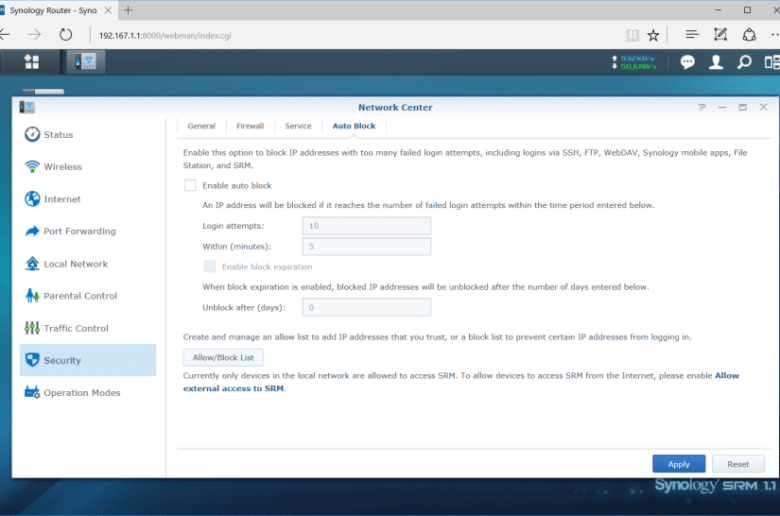This screenshot has width=780, height=516.
Task: Open the Local Network section label
Action: 76,264
